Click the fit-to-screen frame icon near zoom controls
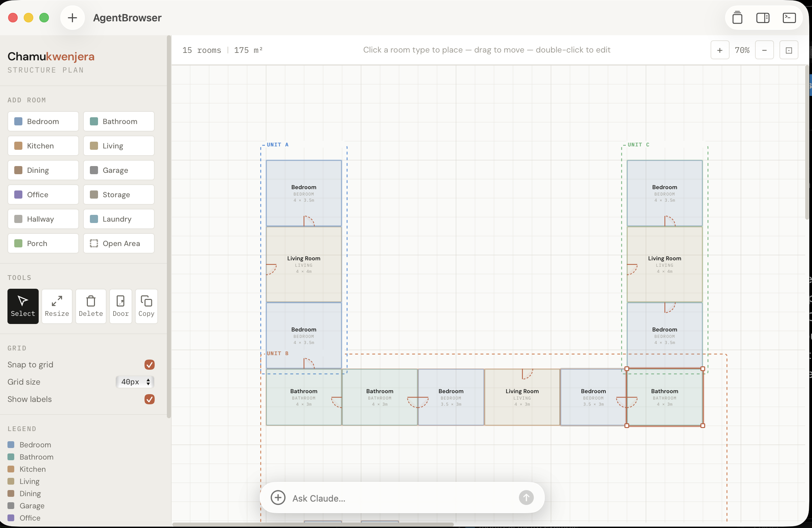 [x=789, y=50]
